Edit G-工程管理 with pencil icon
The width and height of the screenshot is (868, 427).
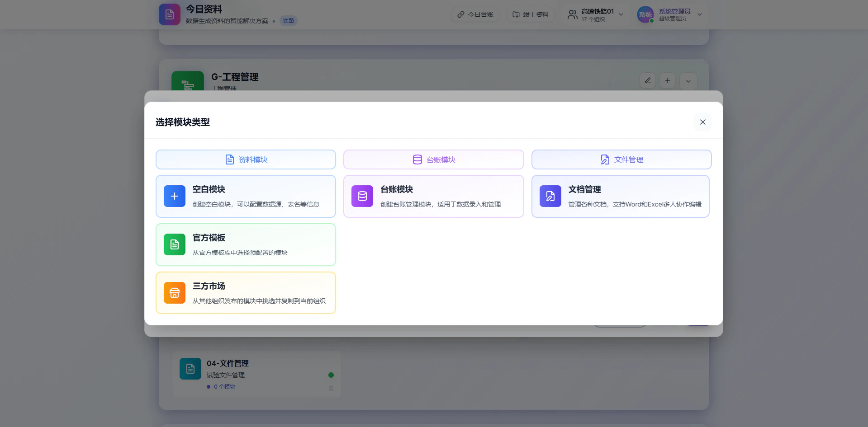(x=648, y=81)
